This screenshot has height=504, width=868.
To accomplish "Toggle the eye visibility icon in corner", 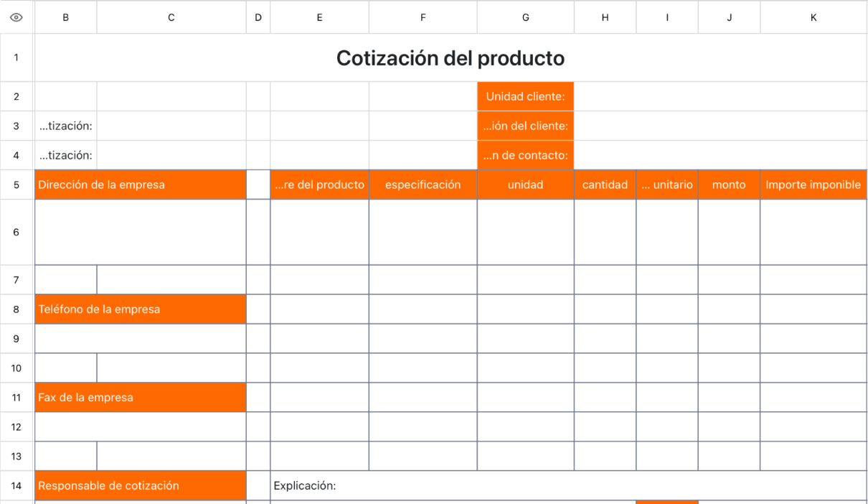I will pyautogui.click(x=16, y=17).
